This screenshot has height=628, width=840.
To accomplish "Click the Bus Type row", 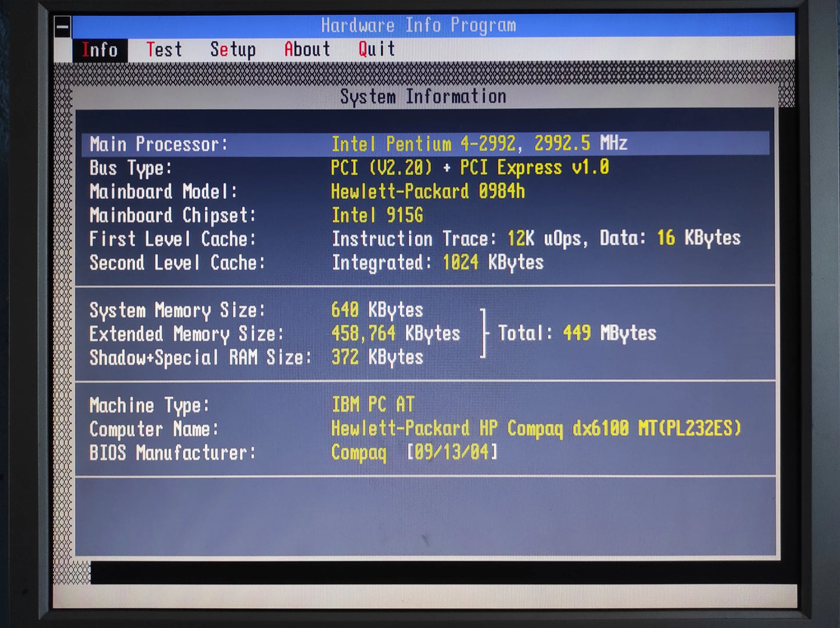I will [x=426, y=168].
